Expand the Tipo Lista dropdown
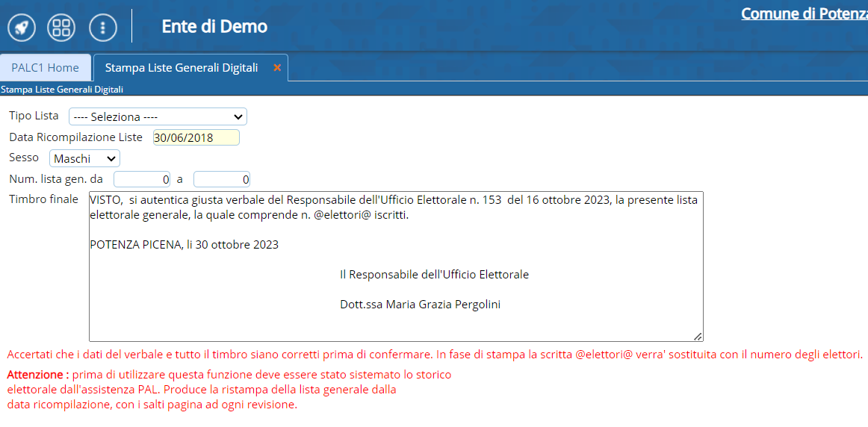The width and height of the screenshot is (868, 427). point(158,117)
